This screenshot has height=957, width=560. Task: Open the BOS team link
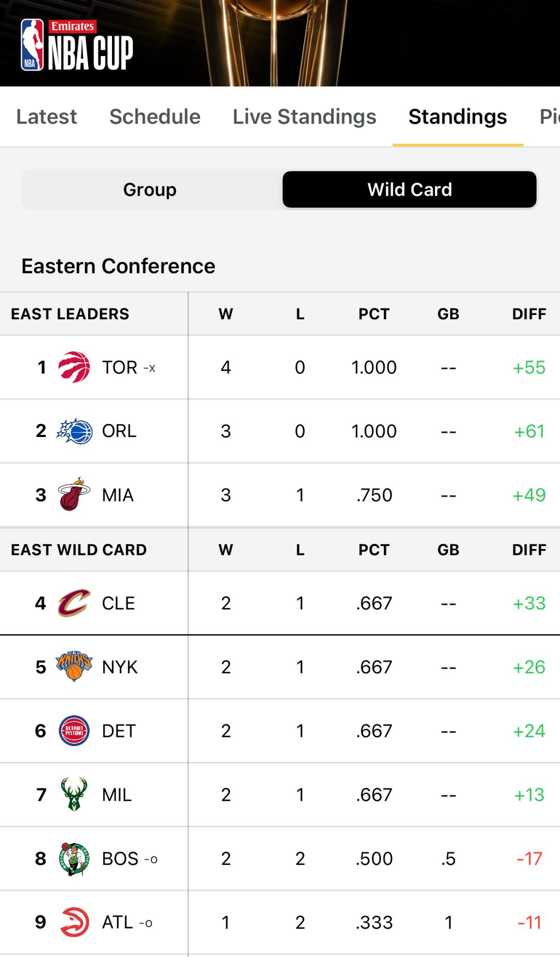pyautogui.click(x=120, y=859)
